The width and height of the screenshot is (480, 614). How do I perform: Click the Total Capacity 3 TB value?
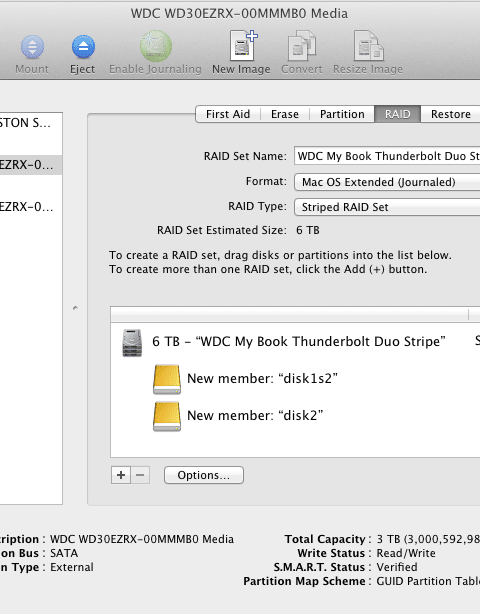428,540
